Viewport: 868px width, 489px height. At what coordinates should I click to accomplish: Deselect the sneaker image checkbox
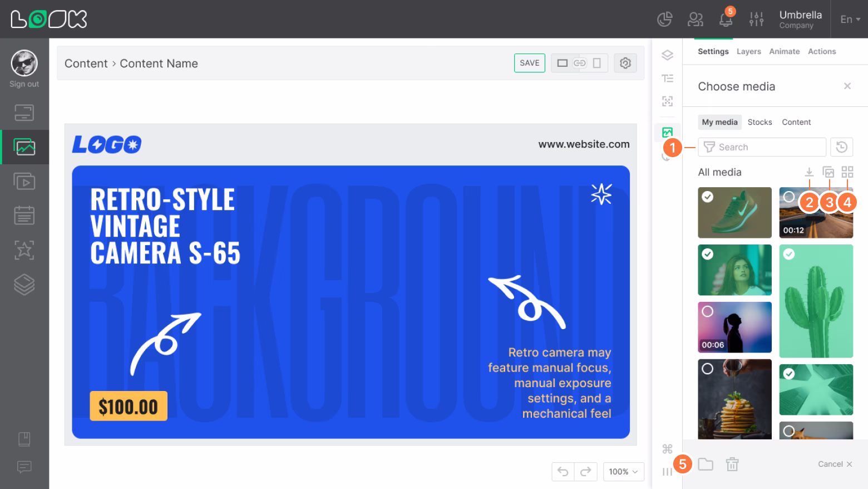coord(707,197)
